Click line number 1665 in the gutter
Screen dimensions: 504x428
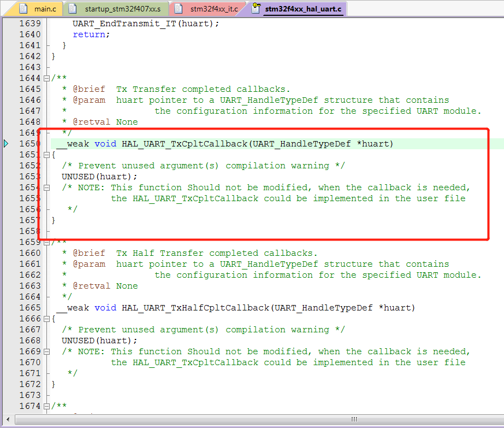click(x=30, y=308)
